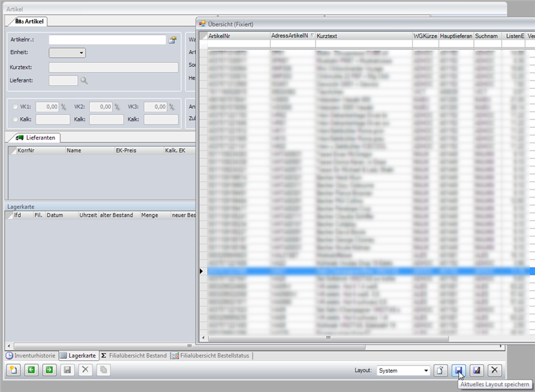The height and width of the screenshot is (392, 535).
Task: Open the Filialübersicht Bestellstatus tab
Action: click(210, 356)
